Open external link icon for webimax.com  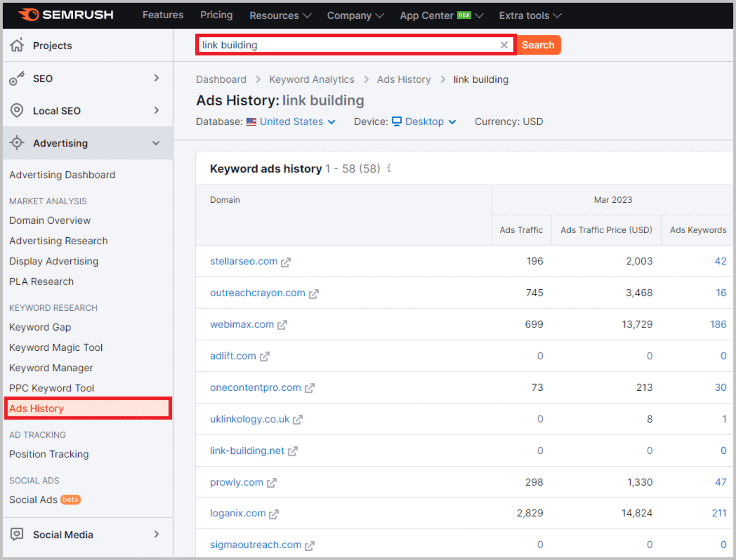tap(282, 325)
